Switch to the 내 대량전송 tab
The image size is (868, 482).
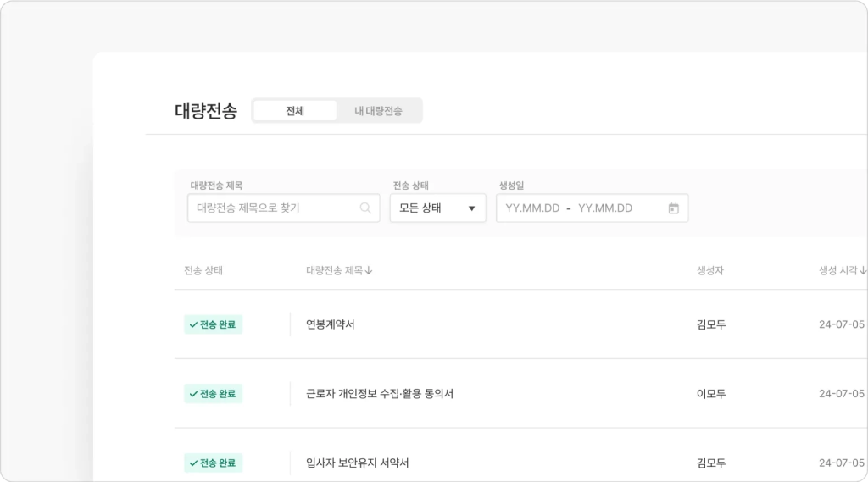coord(378,111)
